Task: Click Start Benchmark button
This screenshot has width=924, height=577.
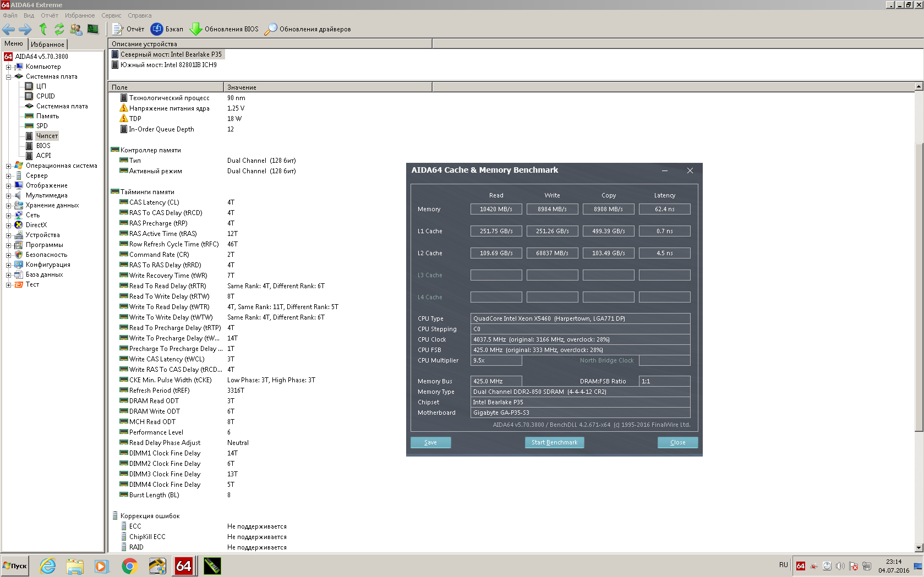Action: (555, 442)
